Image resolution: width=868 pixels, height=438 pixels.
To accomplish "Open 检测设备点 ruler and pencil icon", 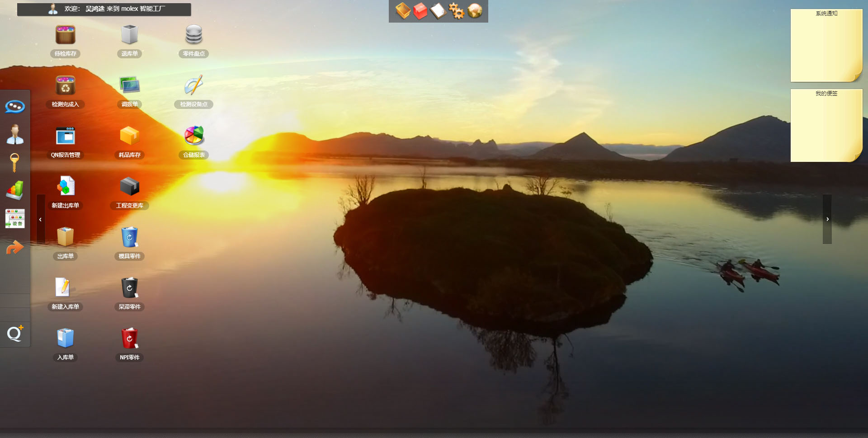I will pos(193,86).
